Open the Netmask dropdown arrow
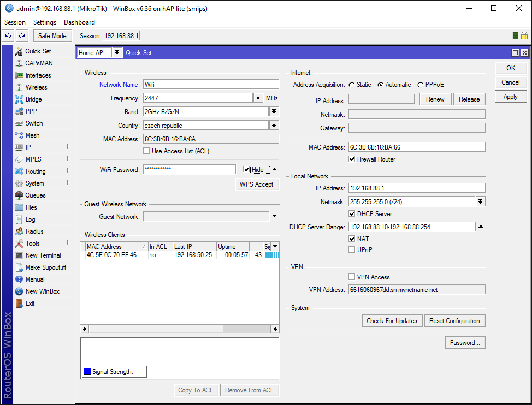The image size is (532, 405). (x=480, y=202)
